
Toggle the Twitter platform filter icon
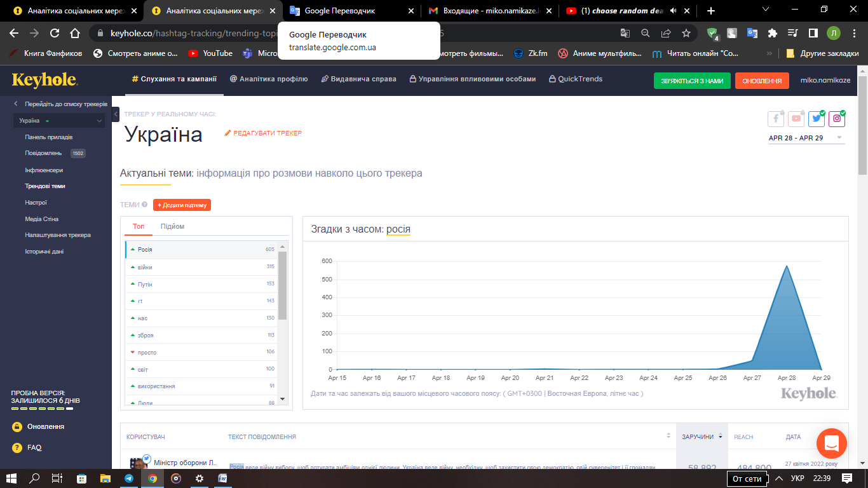tap(817, 119)
